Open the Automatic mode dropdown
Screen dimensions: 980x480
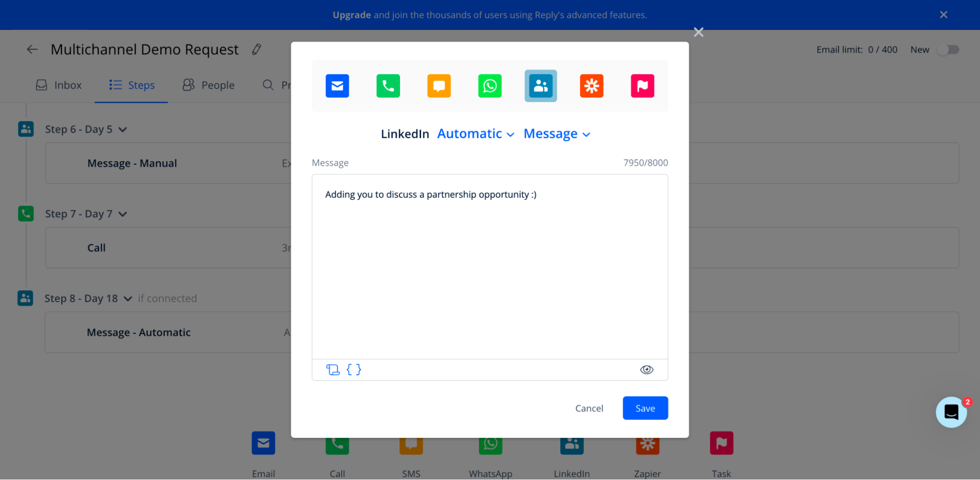tap(476, 134)
